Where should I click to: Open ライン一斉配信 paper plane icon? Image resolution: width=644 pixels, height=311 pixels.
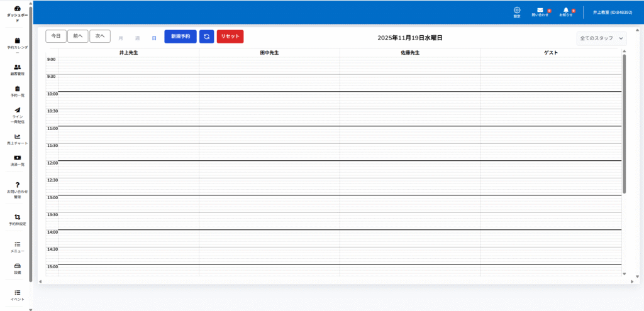coord(18,111)
